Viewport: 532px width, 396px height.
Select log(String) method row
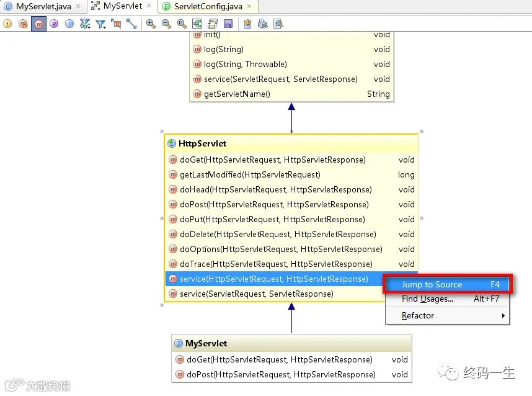tap(291, 49)
